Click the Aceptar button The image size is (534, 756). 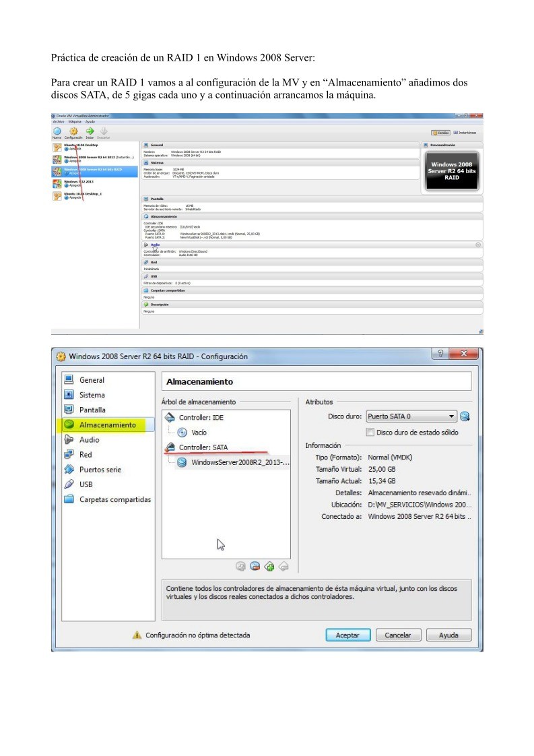click(347, 635)
